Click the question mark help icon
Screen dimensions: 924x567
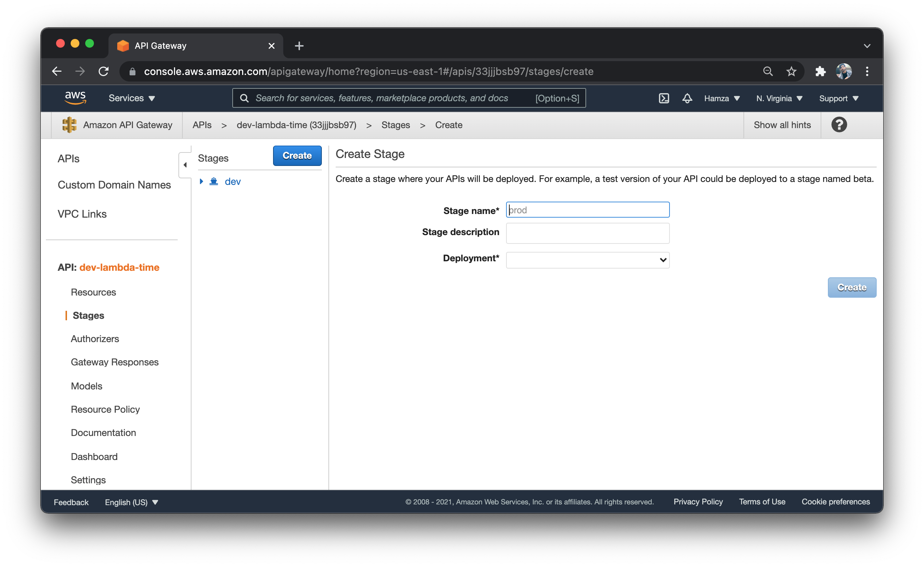point(839,125)
